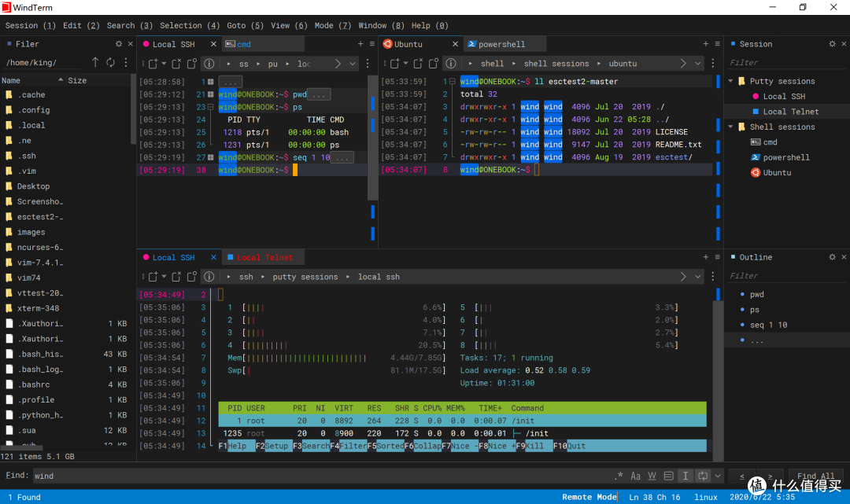Open the Outline panel settings gear
This screenshot has width=850, height=504.
[832, 257]
